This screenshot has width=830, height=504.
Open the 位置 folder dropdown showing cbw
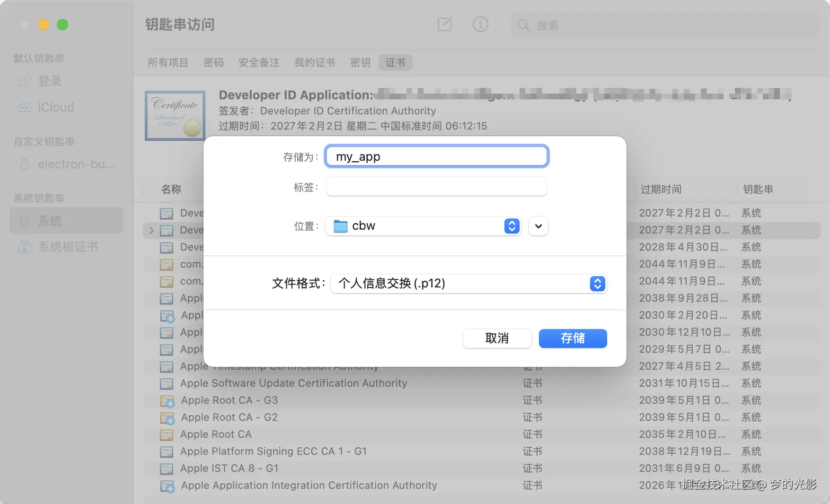point(424,226)
